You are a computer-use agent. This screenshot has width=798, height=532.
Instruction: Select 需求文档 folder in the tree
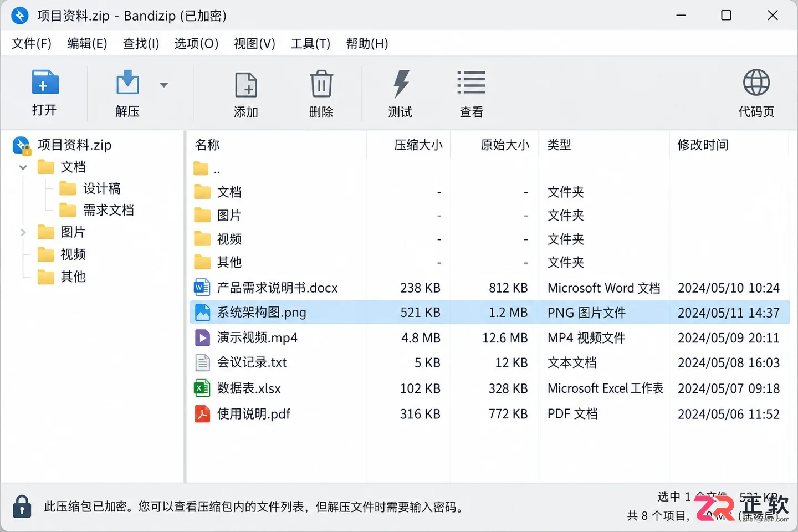tap(109, 210)
